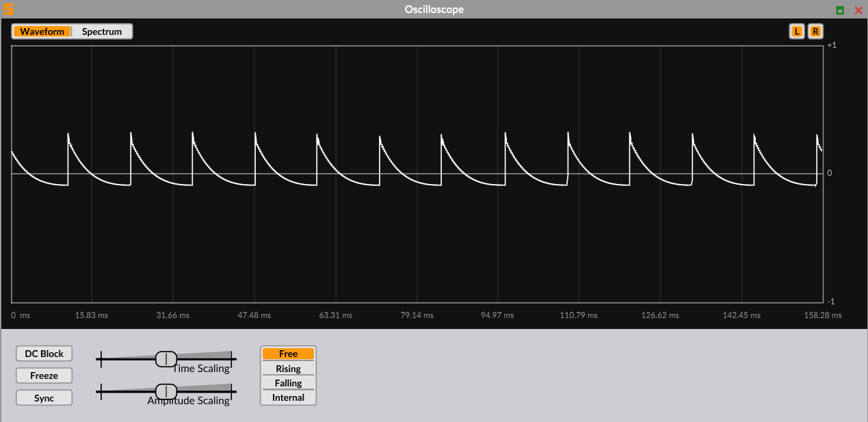Switch to the Spectrum view tab
868x422 pixels.
click(x=102, y=31)
